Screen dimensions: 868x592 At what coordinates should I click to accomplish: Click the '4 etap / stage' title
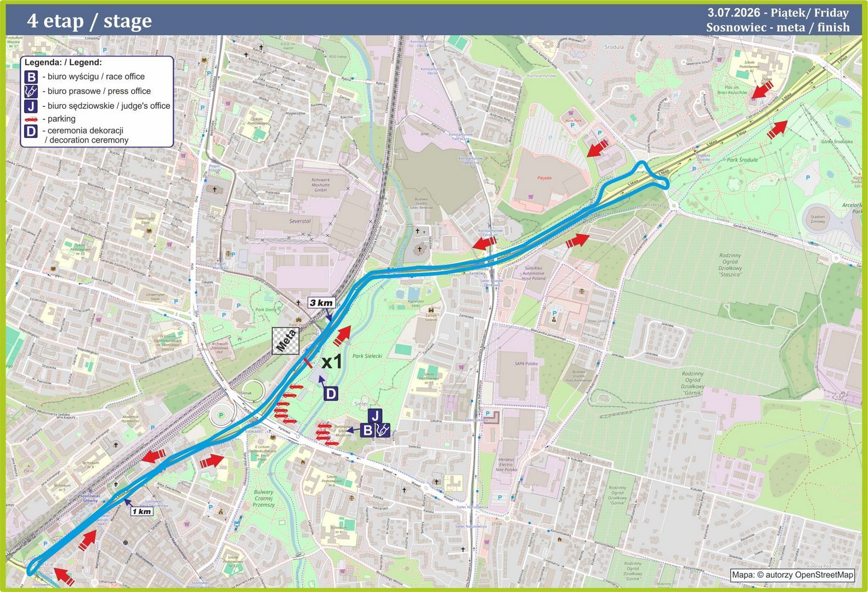[89, 21]
